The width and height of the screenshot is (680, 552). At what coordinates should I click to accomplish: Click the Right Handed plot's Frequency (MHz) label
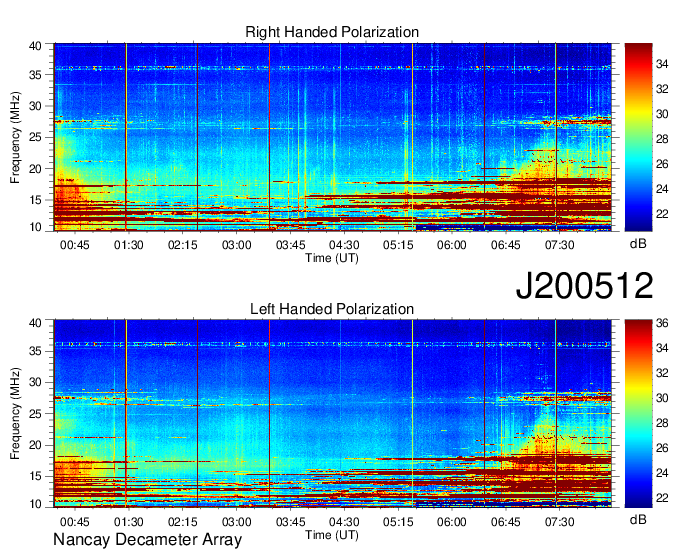click(15, 137)
